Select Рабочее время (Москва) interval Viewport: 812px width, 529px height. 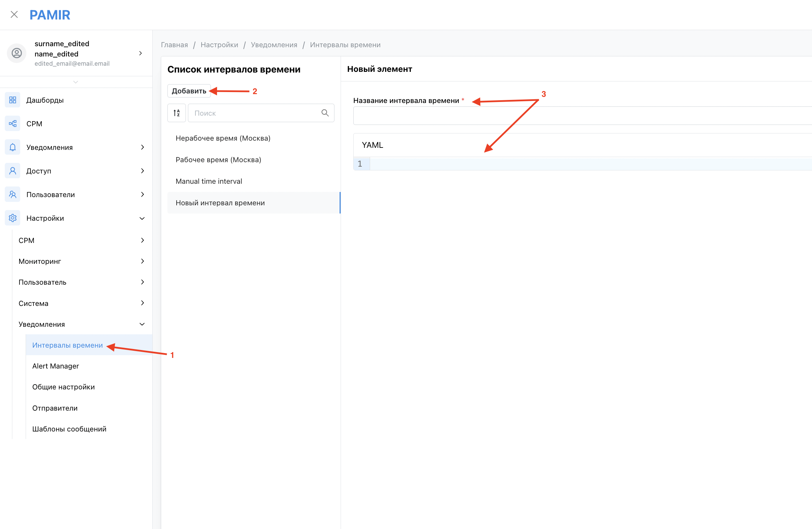coord(253,159)
